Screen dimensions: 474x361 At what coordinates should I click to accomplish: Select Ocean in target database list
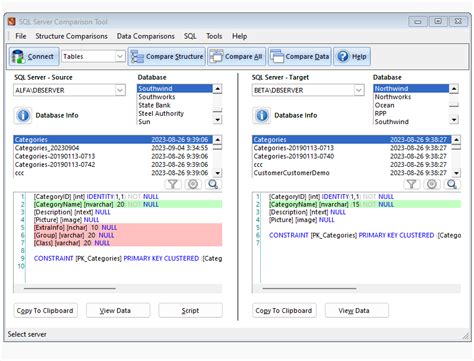click(411, 105)
